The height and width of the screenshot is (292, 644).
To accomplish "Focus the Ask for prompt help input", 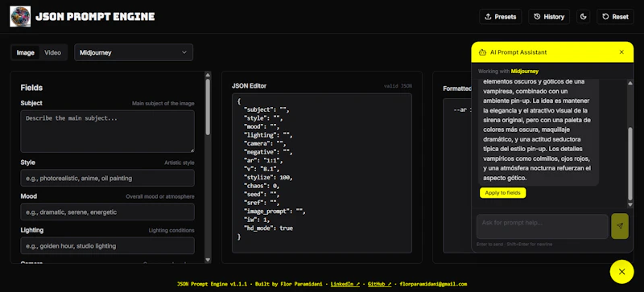I will point(542,226).
